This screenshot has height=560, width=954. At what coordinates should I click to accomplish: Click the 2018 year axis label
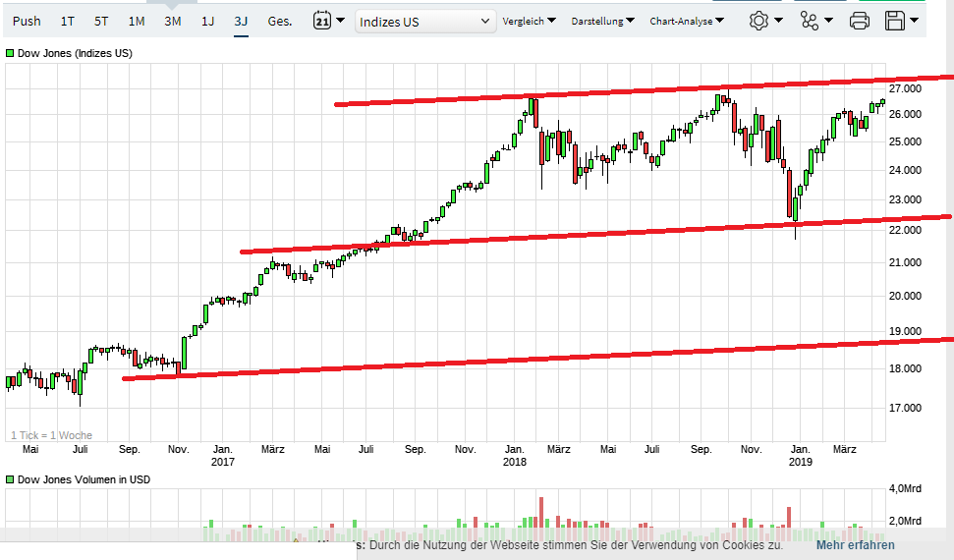[x=515, y=462]
